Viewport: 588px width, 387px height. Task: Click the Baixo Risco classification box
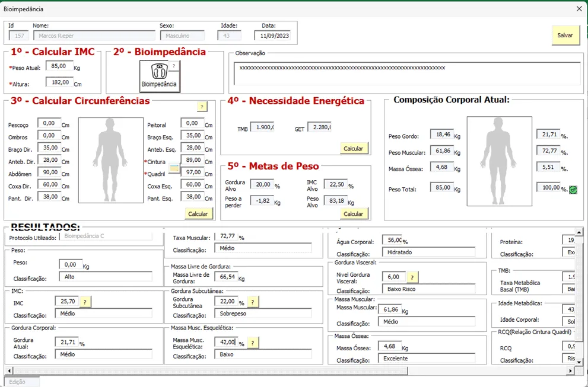point(428,289)
